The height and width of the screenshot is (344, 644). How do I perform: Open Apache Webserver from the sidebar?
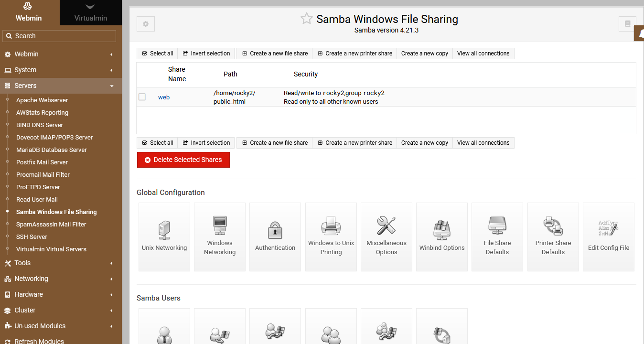pyautogui.click(x=42, y=100)
